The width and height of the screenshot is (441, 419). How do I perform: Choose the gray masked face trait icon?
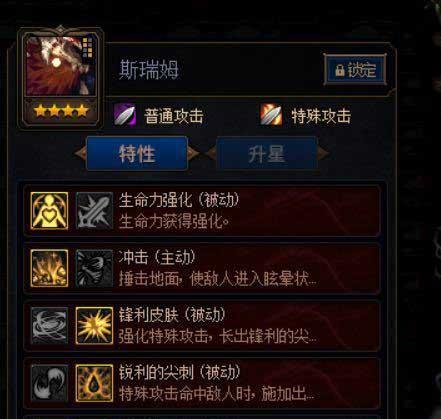[x=94, y=268]
